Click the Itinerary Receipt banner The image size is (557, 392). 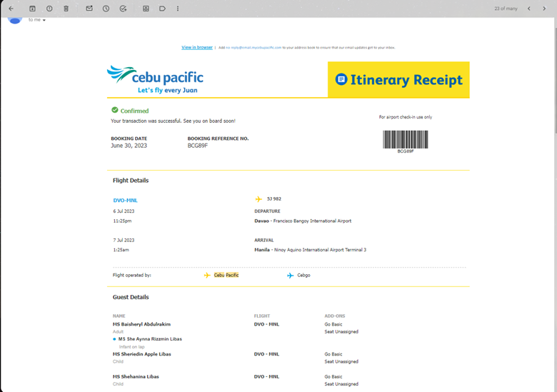click(x=398, y=79)
